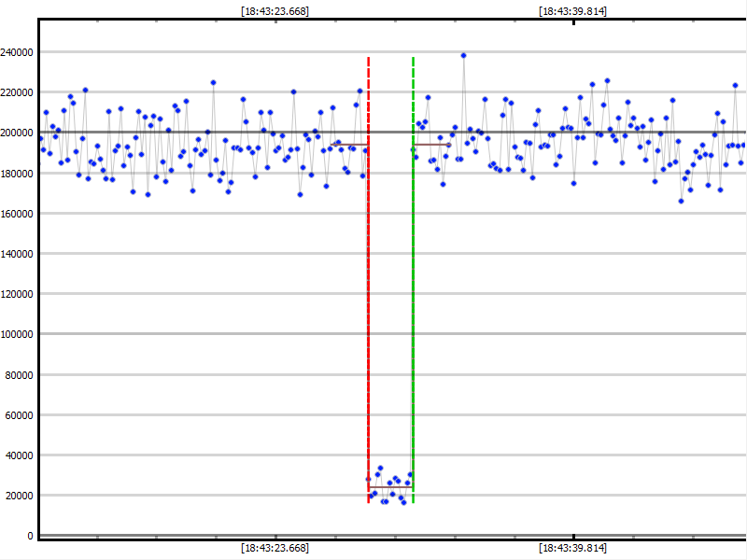Click the 160000 y-axis label
The width and height of the screenshot is (747, 560).
coord(19,213)
